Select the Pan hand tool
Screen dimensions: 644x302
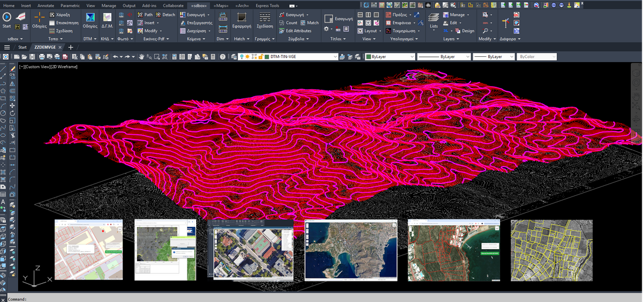click(x=142, y=57)
